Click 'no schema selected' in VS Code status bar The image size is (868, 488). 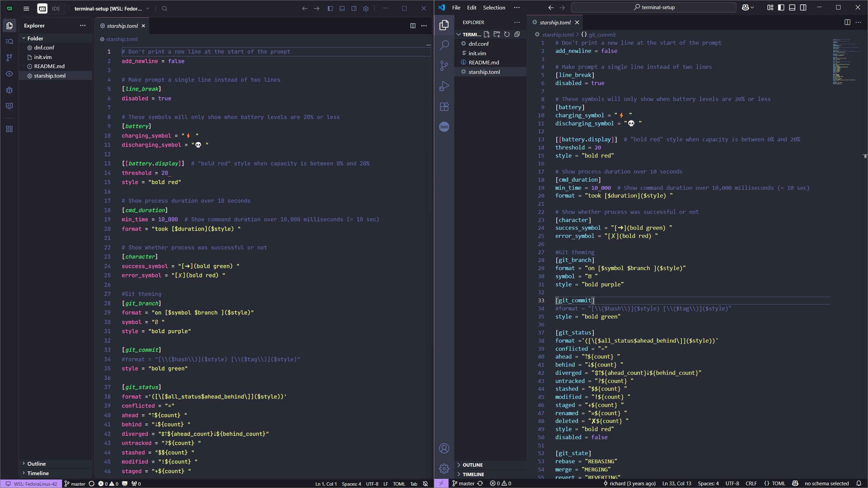pos(827,483)
